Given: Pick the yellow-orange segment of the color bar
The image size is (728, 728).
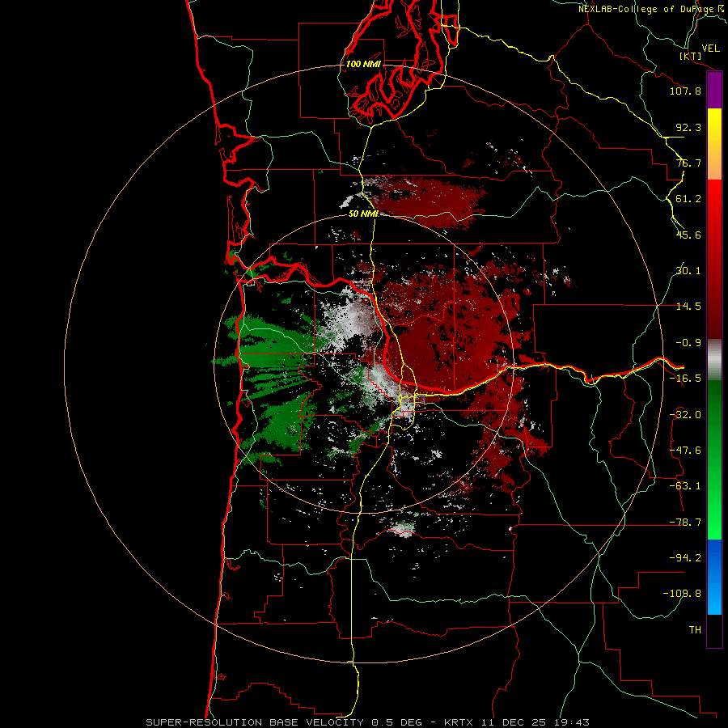Looking at the screenshot, I should [714, 144].
